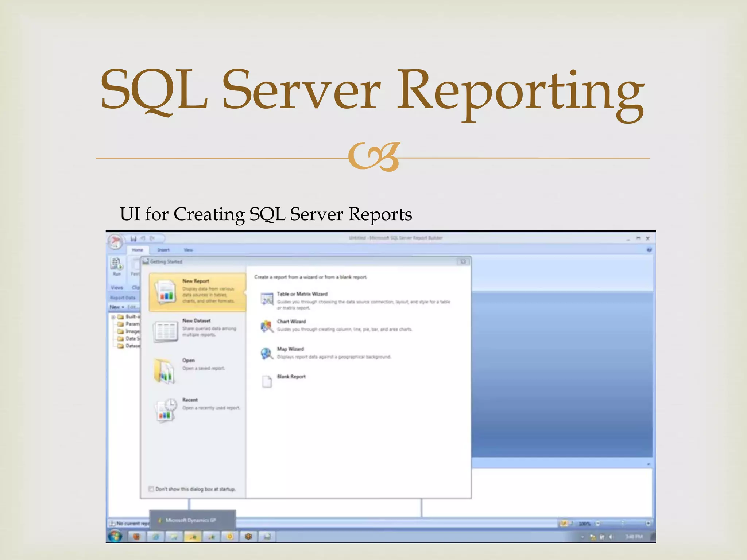
Task: Click the design view icon in status bar
Action: click(564, 524)
